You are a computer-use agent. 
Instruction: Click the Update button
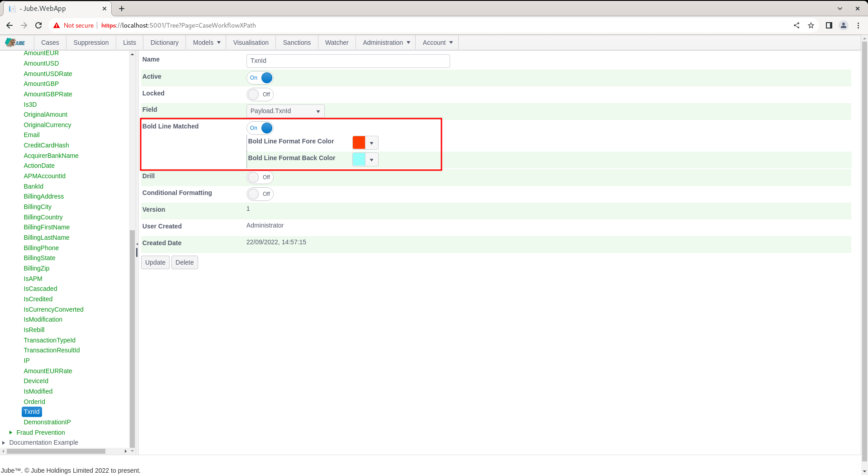(155, 262)
